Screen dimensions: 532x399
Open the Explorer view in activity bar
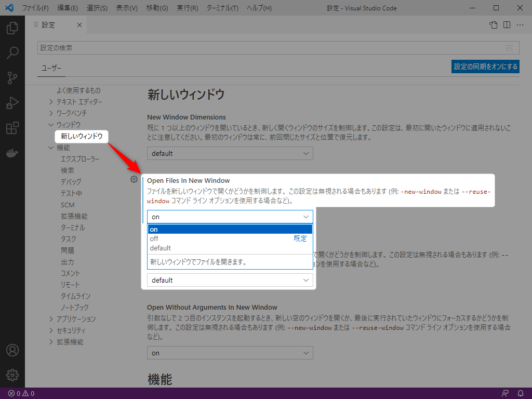click(12, 28)
